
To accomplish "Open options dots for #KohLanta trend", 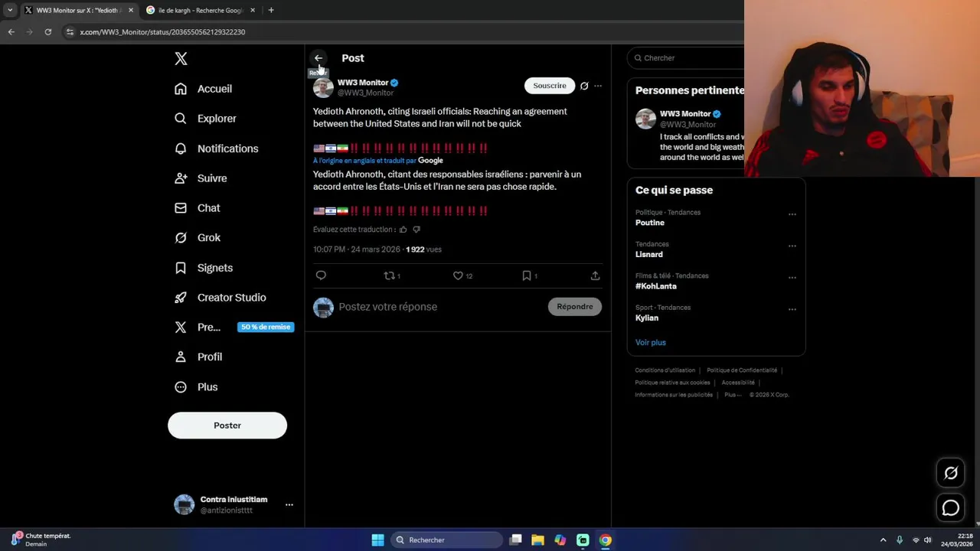I will (x=792, y=278).
